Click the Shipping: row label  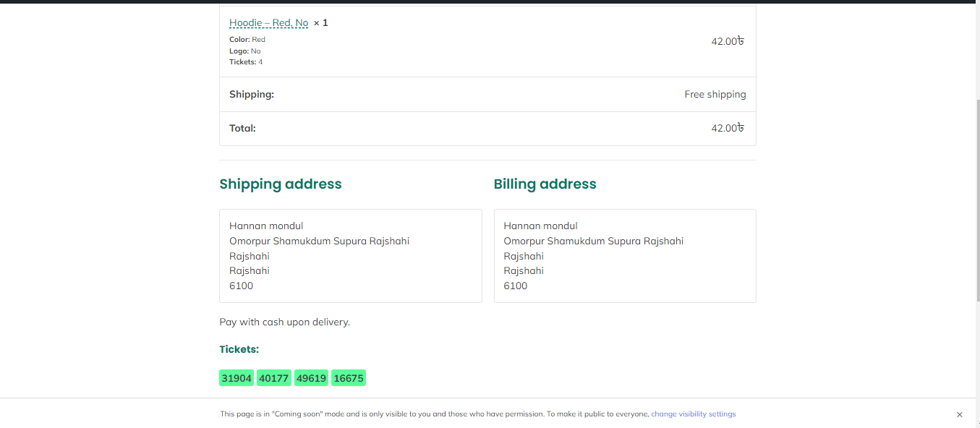252,95
